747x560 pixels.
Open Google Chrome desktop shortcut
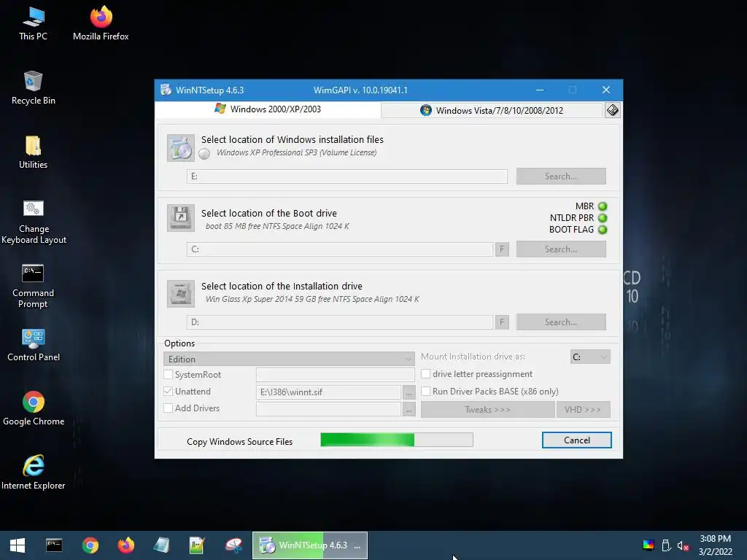34,408
